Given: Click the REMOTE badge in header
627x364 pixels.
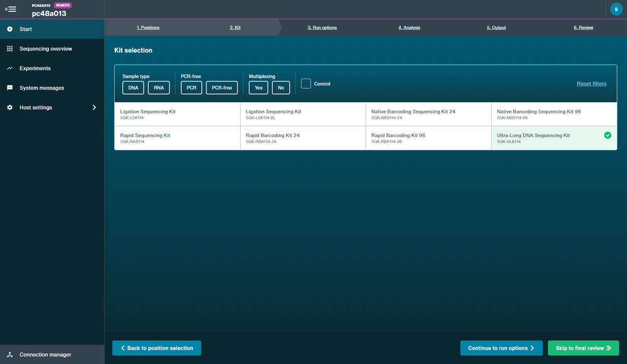Looking at the screenshot, I should 63,5.
